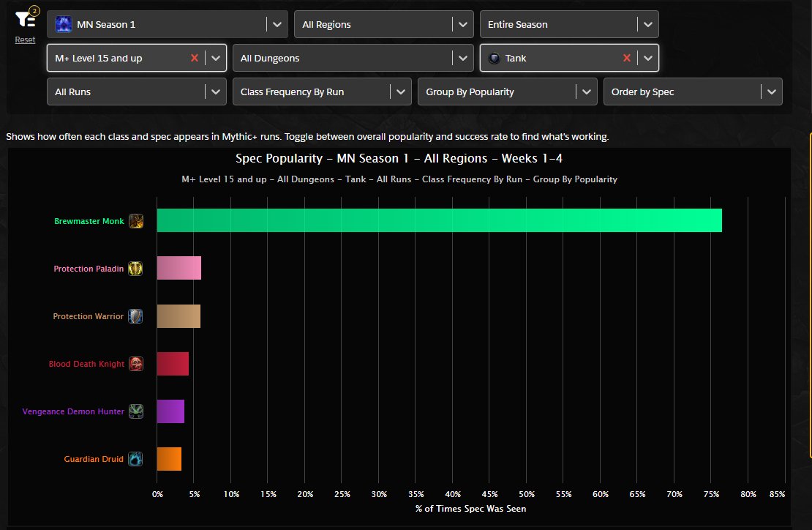Expand the Order by Spec dropdown
Screen dimensions: 812x530
point(772,92)
